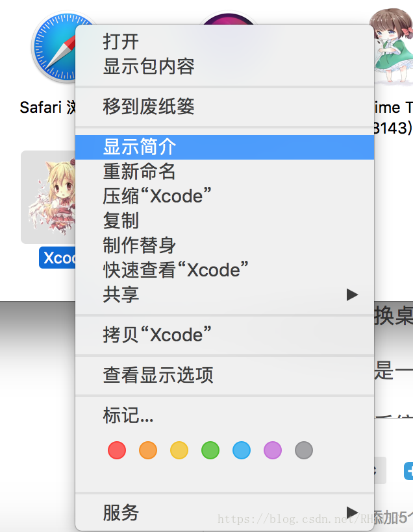Select the Xcode app icon thumbnail
Screen dimensions: 413x532
[48, 197]
